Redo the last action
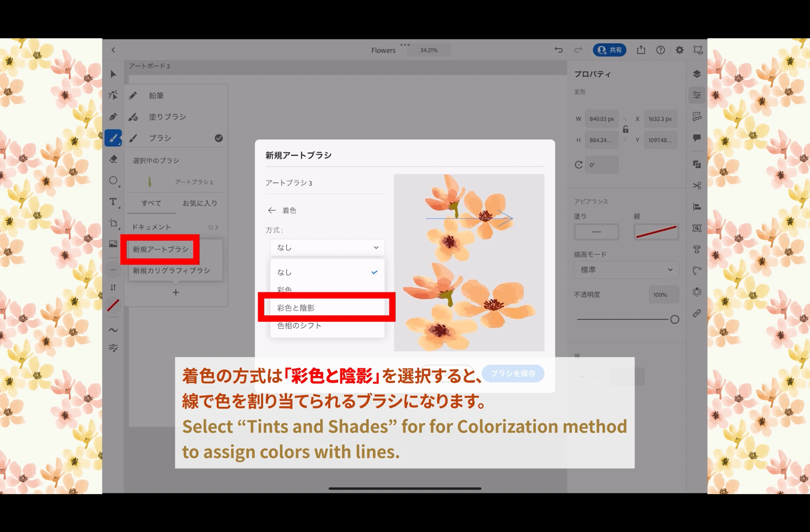The image size is (810, 532). click(x=578, y=50)
